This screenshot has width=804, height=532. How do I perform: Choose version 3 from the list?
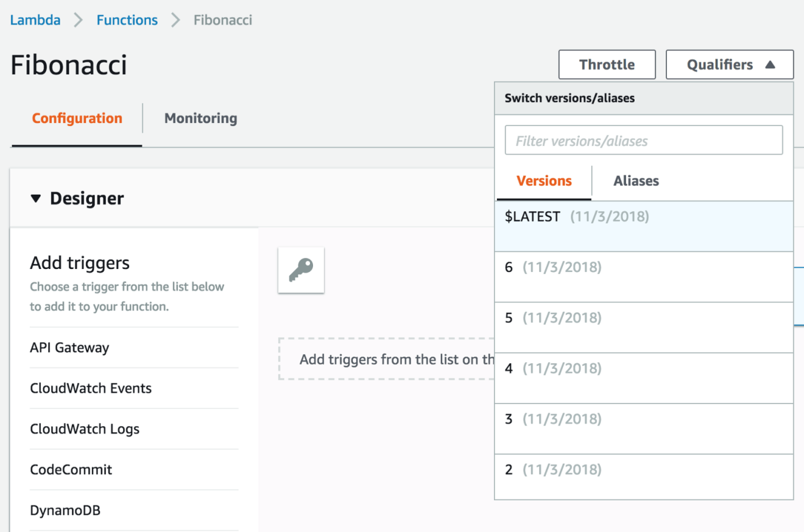[644, 429]
